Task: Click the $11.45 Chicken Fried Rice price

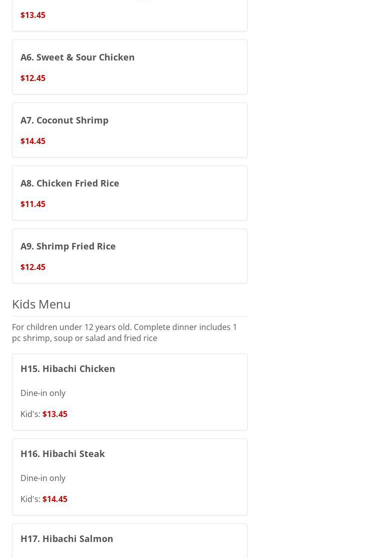Action: 33,204
